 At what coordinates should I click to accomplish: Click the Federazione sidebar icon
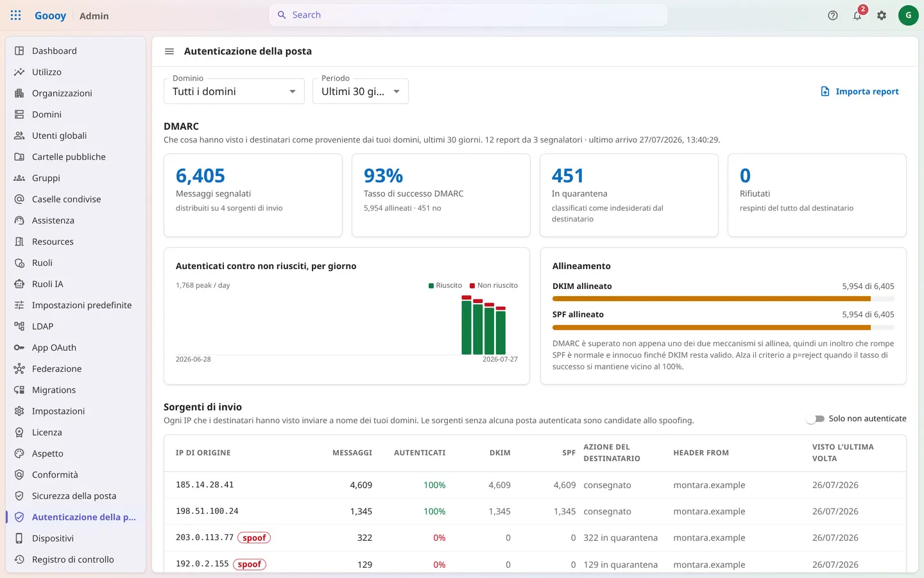point(19,369)
